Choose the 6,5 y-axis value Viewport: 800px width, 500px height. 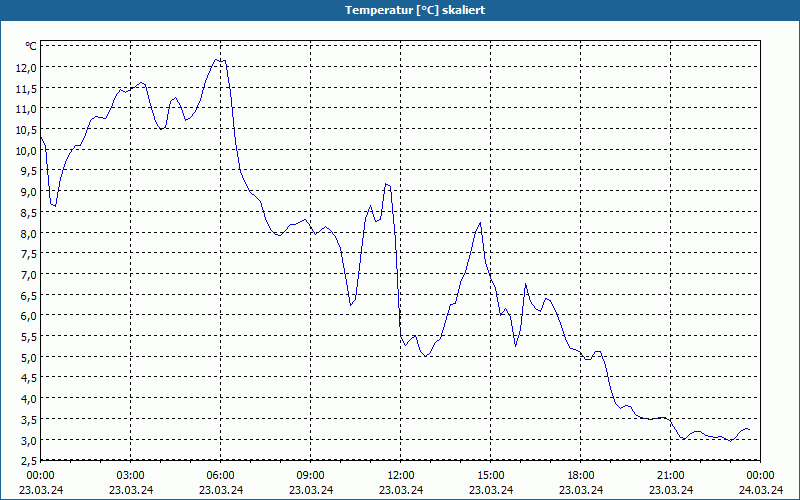[31, 295]
